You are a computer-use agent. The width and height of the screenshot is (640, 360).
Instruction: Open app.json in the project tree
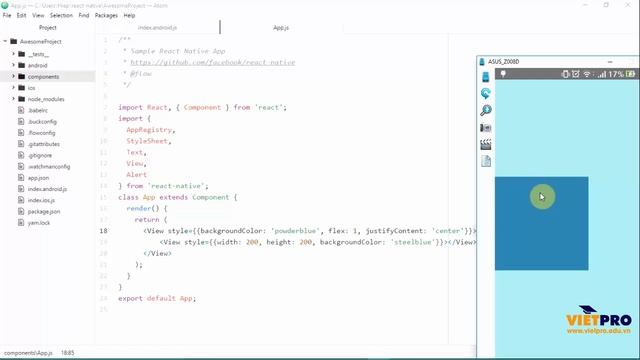[x=38, y=178]
